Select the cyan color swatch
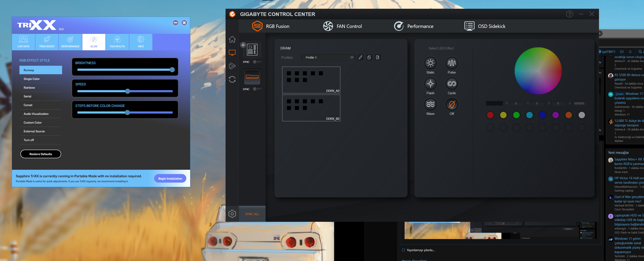This screenshot has height=261, width=644. [x=529, y=115]
